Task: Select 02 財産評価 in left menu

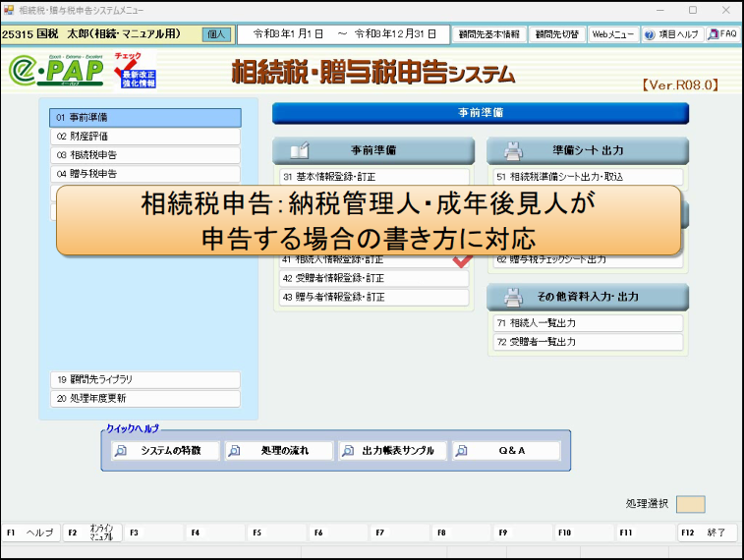Action: [145, 137]
